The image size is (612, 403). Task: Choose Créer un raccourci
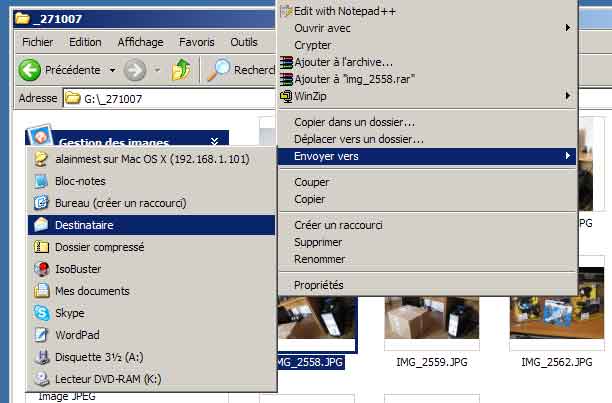(x=427, y=225)
